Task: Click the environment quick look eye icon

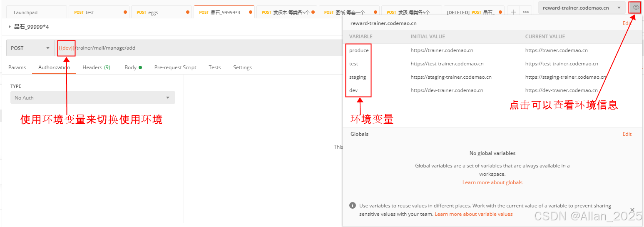Action: click(x=635, y=7)
